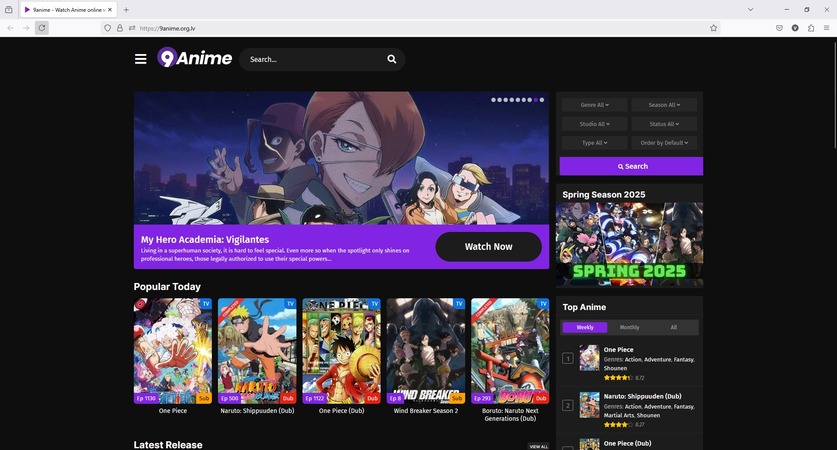
Task: Bookmark this page with the star icon
Action: [713, 28]
